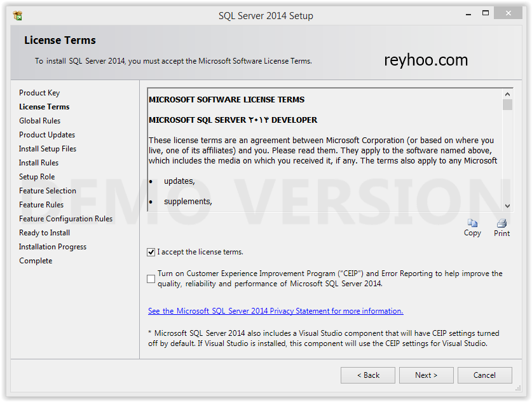532x402 pixels.
Task: Select the Product Key step
Action: 39,93
